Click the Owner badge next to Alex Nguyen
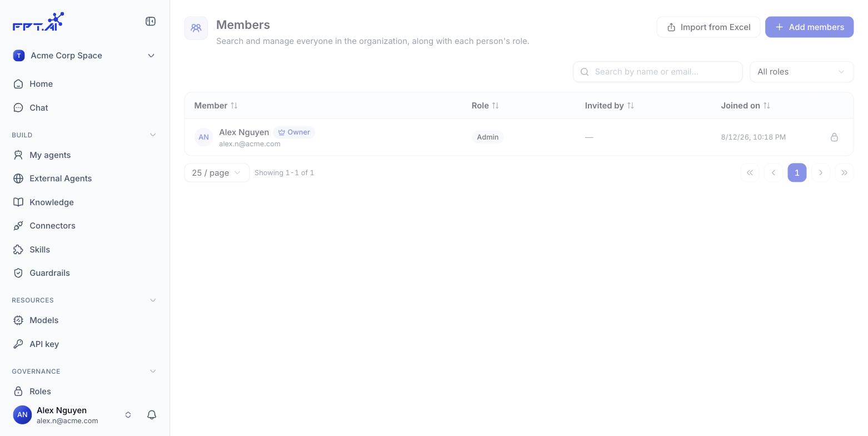Viewport: 868px width, 436px height. (294, 132)
